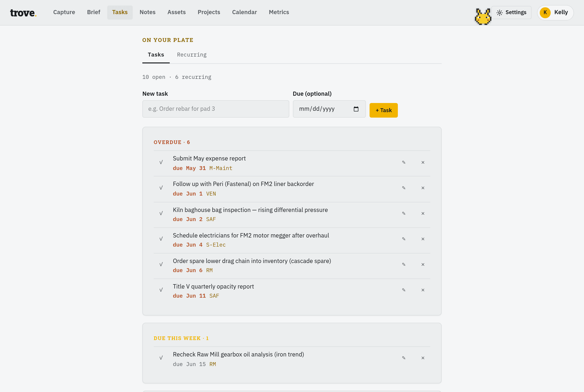Complete the Follow up with Peri task
584x392 pixels.
tap(161, 188)
